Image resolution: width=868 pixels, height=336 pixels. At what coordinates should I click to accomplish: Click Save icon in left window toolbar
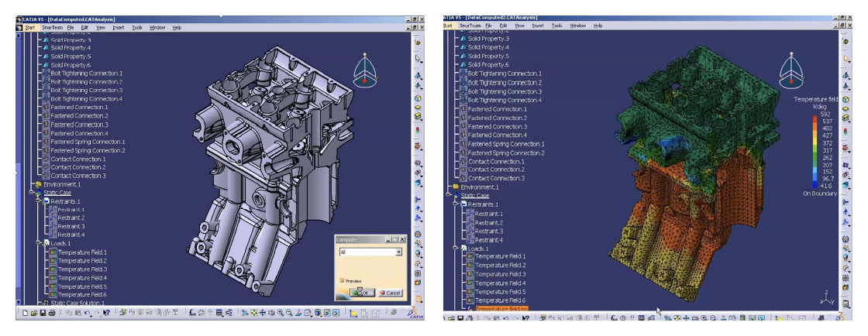pos(43,313)
